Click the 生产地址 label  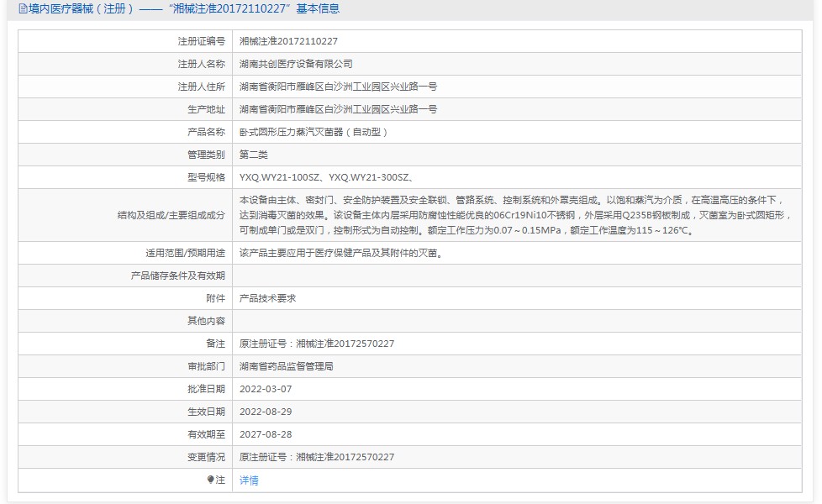pos(206,109)
